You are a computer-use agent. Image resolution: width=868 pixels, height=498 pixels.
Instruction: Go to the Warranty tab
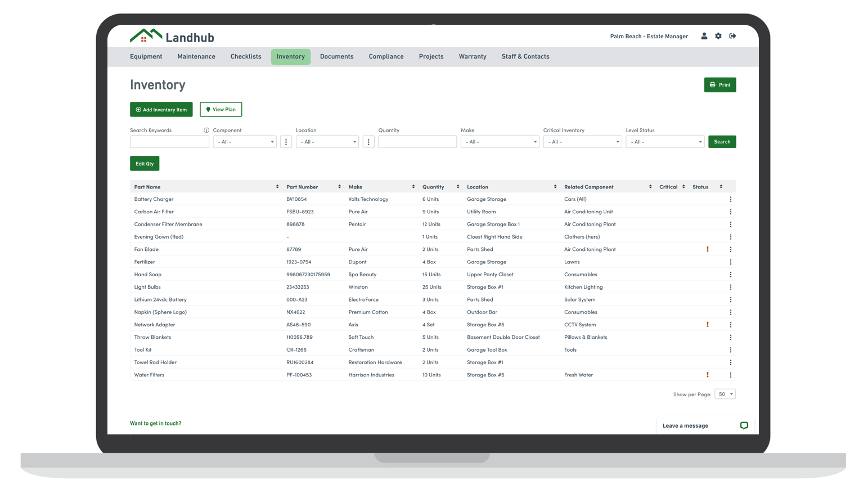(x=472, y=57)
